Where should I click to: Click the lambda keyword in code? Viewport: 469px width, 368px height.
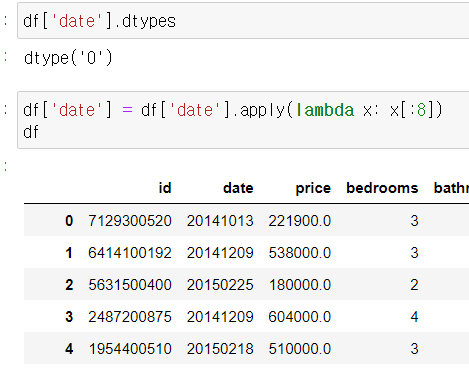point(325,110)
